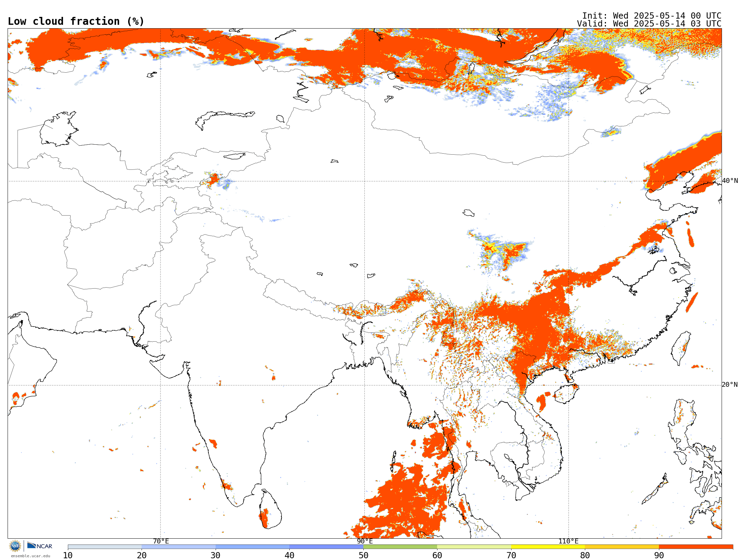The image size is (744, 560).
Task: Open the ensemble.ucar.edu link text
Action: [31, 556]
